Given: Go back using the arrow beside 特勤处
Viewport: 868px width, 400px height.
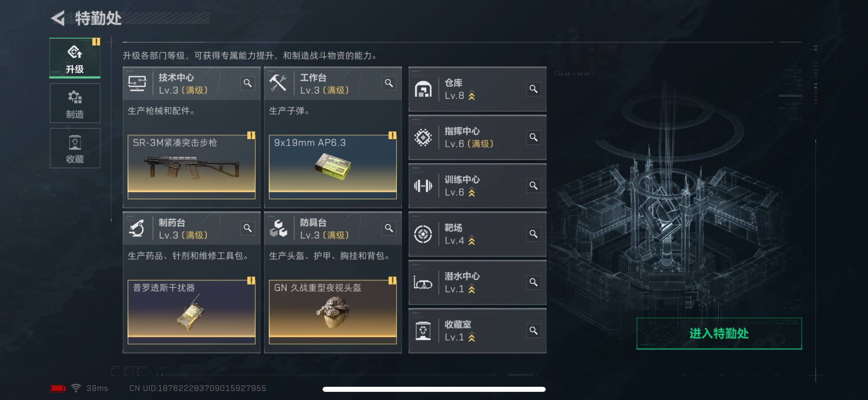Looking at the screenshot, I should click(58, 18).
